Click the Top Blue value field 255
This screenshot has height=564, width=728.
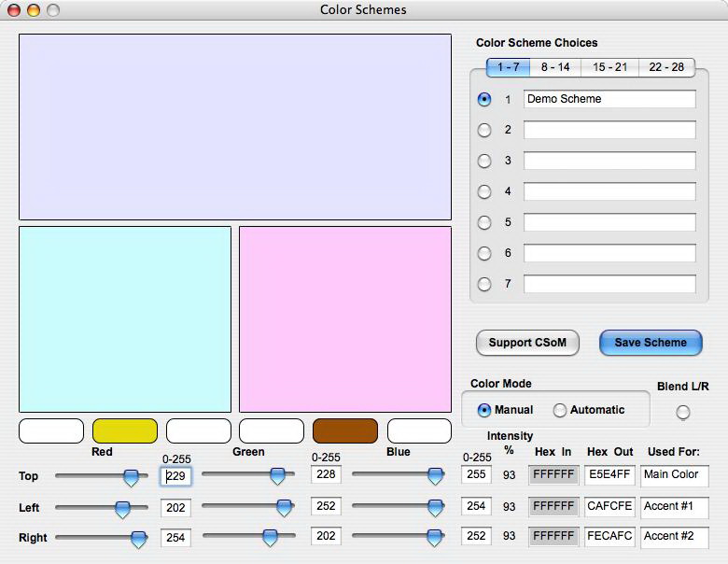point(476,474)
